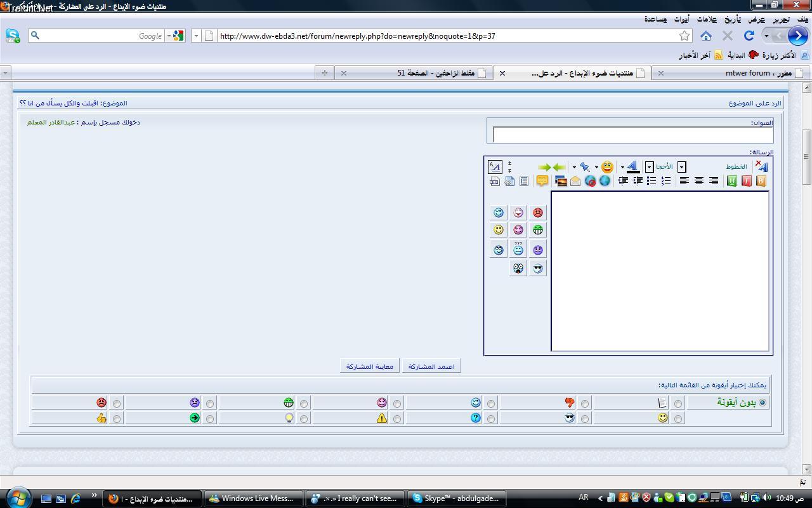This screenshot has height=508, width=812.
Task: Open the 'علامات' bookmarks menu
Action: click(707, 20)
